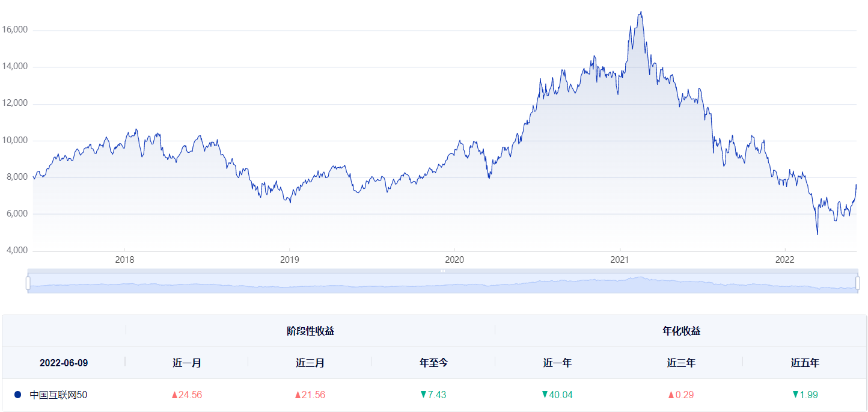Image resolution: width=868 pixels, height=412 pixels.
Task: Select the 近三年 column header
Action: point(681,363)
